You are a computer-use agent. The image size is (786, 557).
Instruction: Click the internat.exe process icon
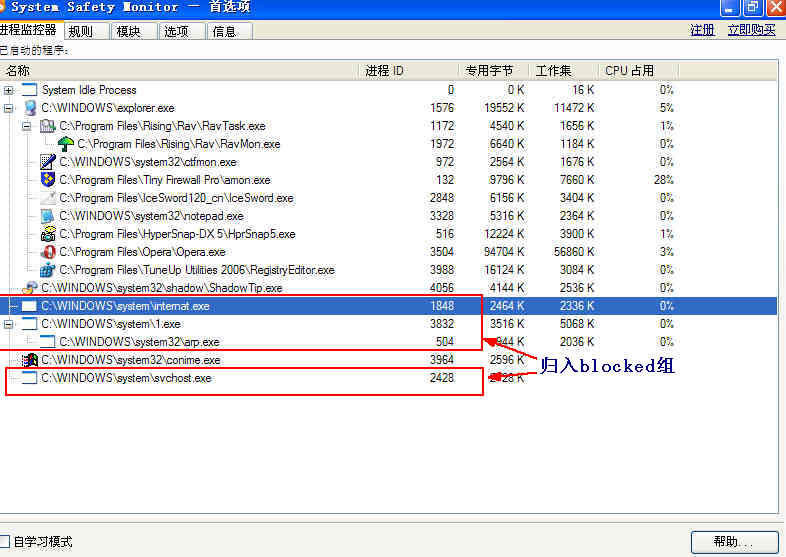click(x=29, y=306)
